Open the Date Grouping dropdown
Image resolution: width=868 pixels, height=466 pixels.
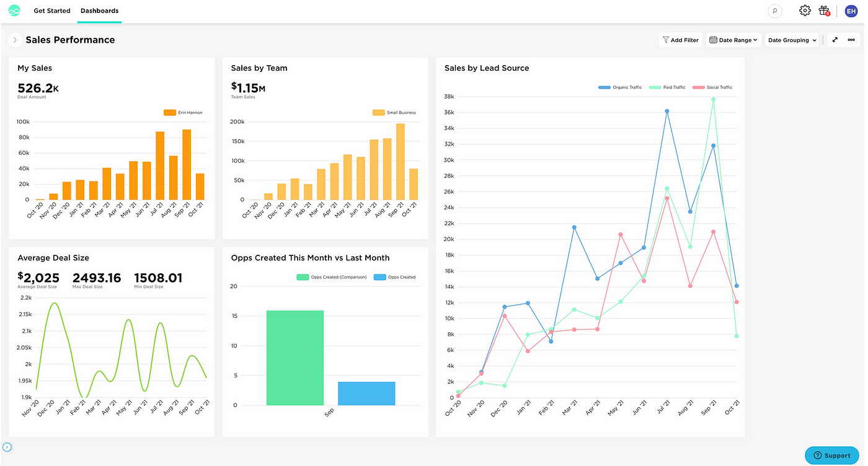(x=792, y=39)
